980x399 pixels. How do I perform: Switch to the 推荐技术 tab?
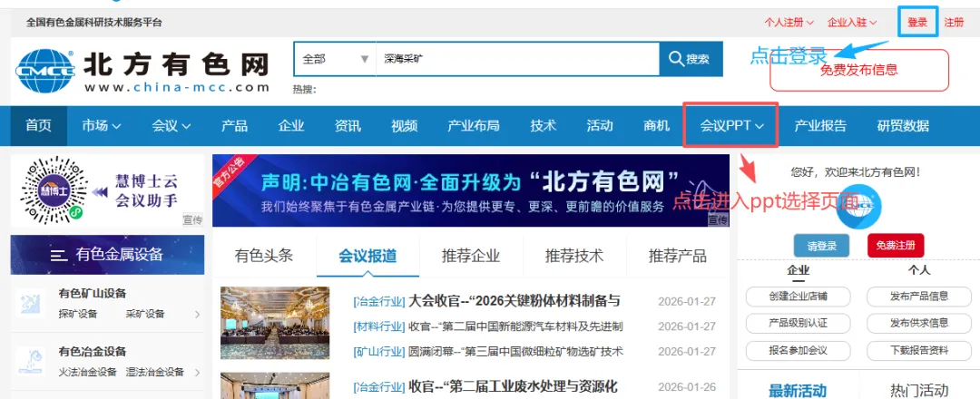point(574,256)
